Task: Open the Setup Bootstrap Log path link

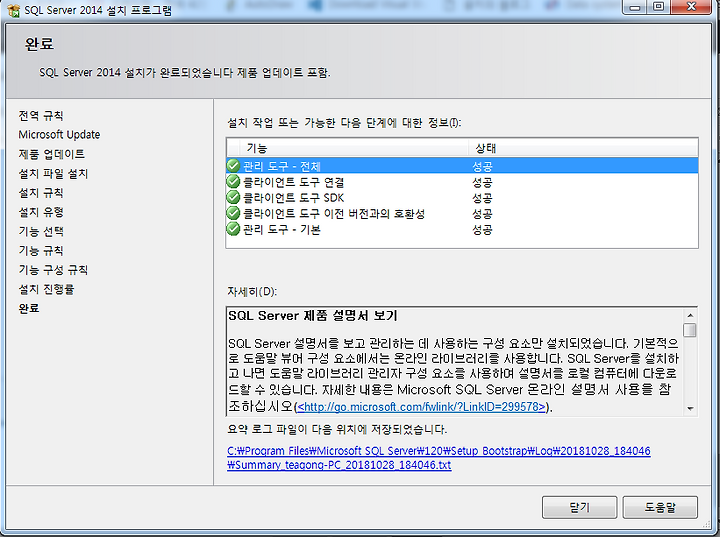Action: coord(439,451)
